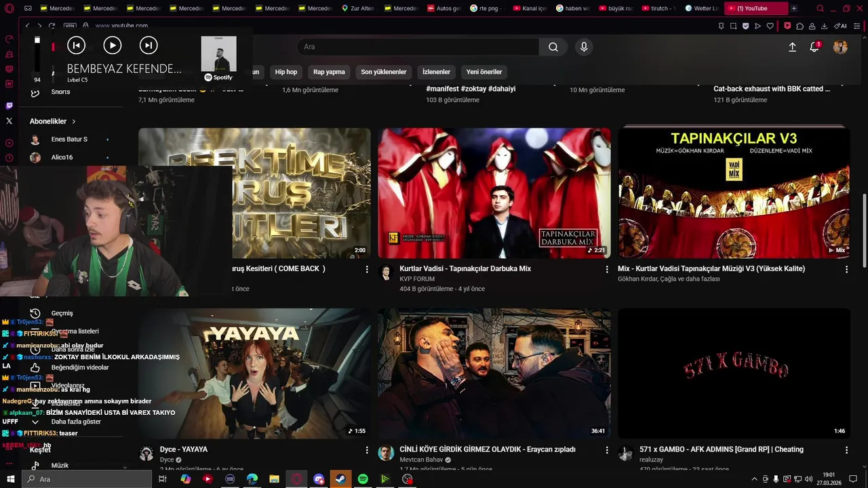Click the snapshot capture icon in toolbar
Image resolution: width=868 pixels, height=488 pixels.
(x=733, y=26)
